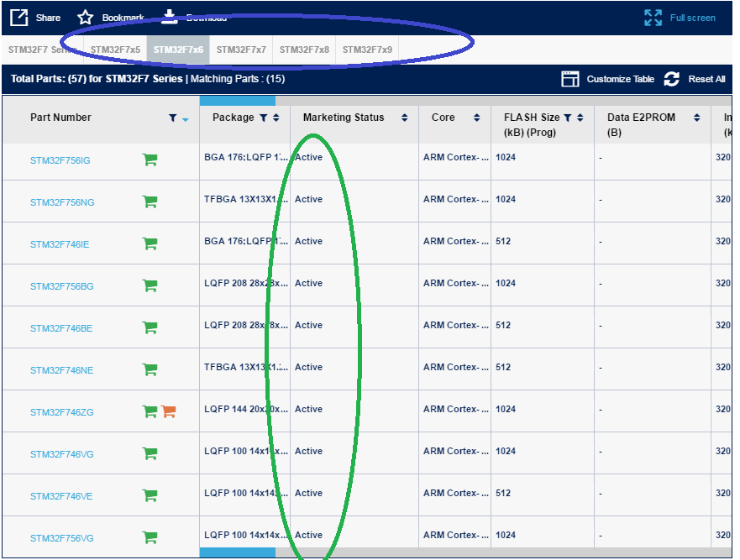Viewport: 740px width, 560px height.
Task: Sort by Package column arrows
Action: coord(276,118)
